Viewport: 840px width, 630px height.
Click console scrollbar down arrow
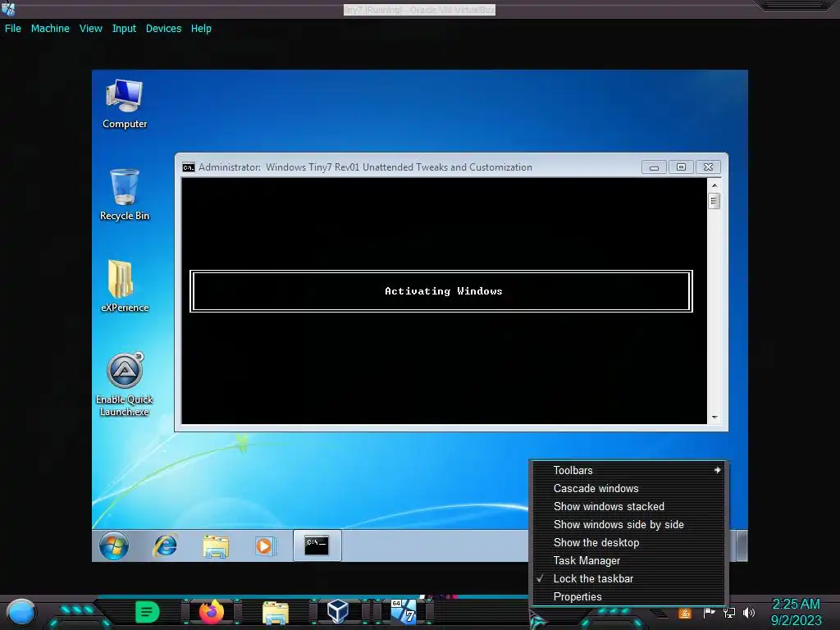click(714, 418)
